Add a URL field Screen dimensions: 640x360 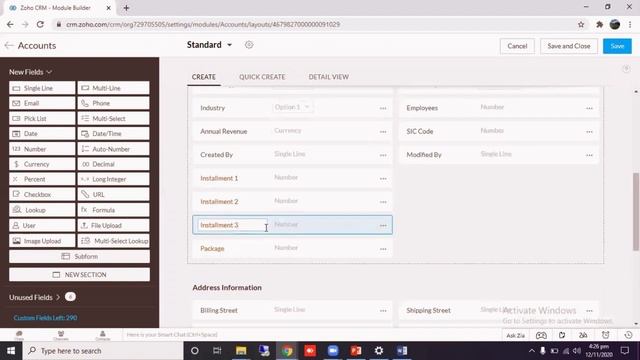coord(113,194)
